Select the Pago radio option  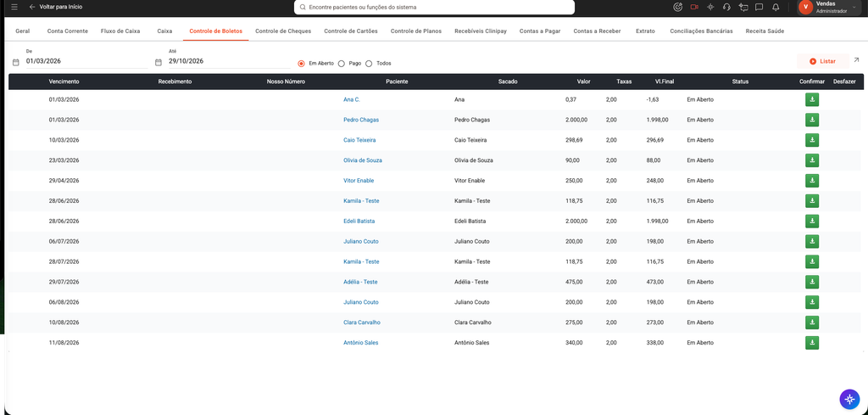[341, 63]
